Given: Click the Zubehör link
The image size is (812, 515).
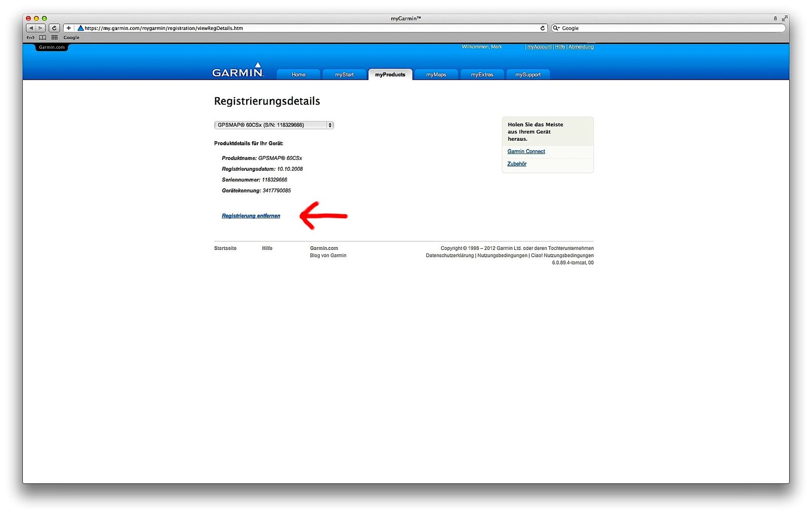Looking at the screenshot, I should coord(517,164).
